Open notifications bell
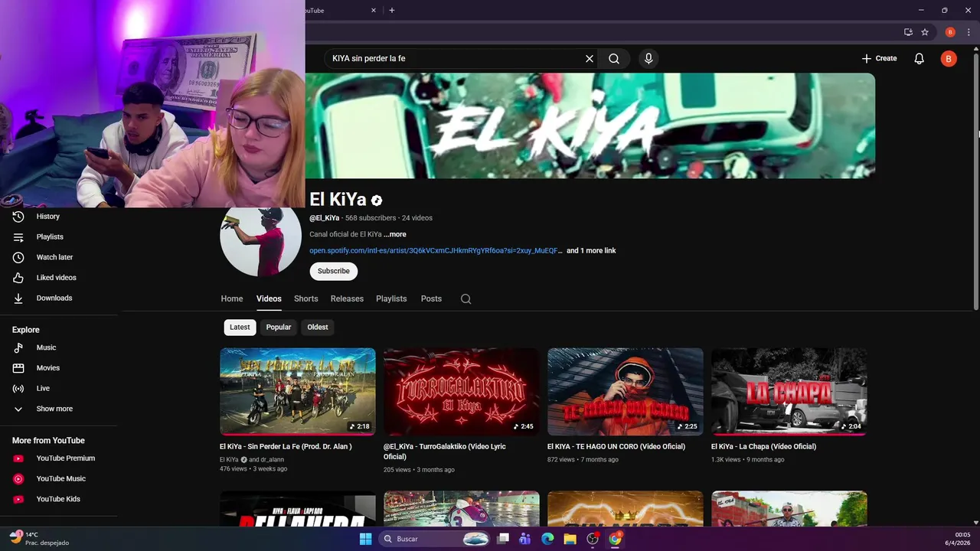Viewport: 980px width, 551px height. click(920, 58)
